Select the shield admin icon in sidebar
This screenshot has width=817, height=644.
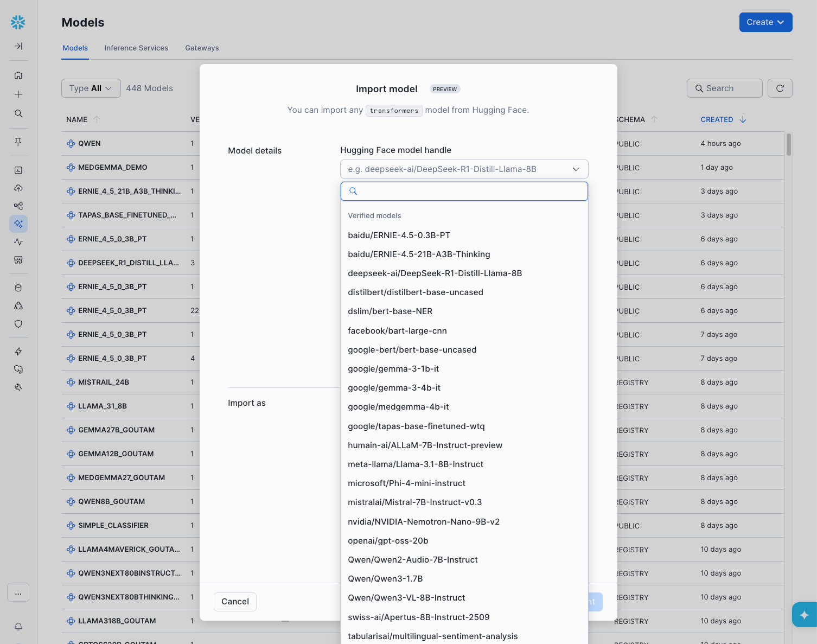(x=18, y=324)
